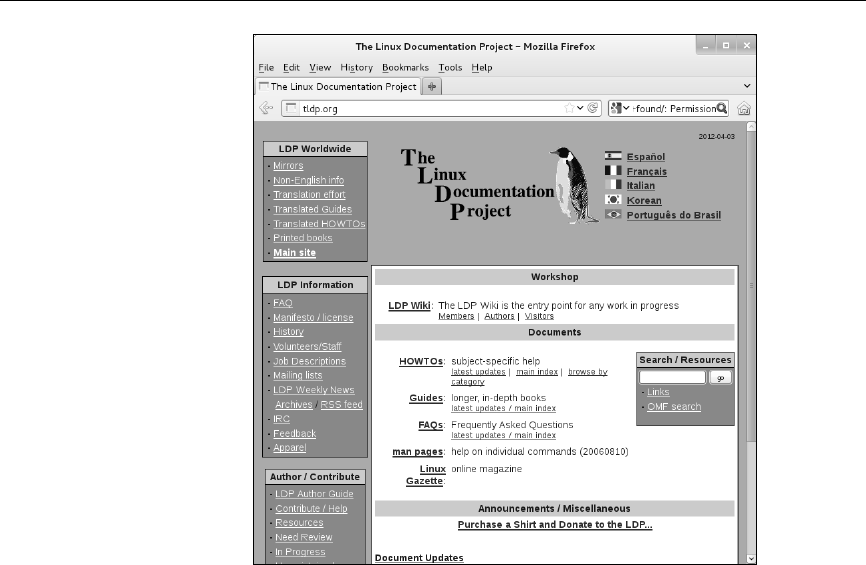The width and height of the screenshot is (866, 565).
Task: Open the LDP Wiki link
Action: 409,305
